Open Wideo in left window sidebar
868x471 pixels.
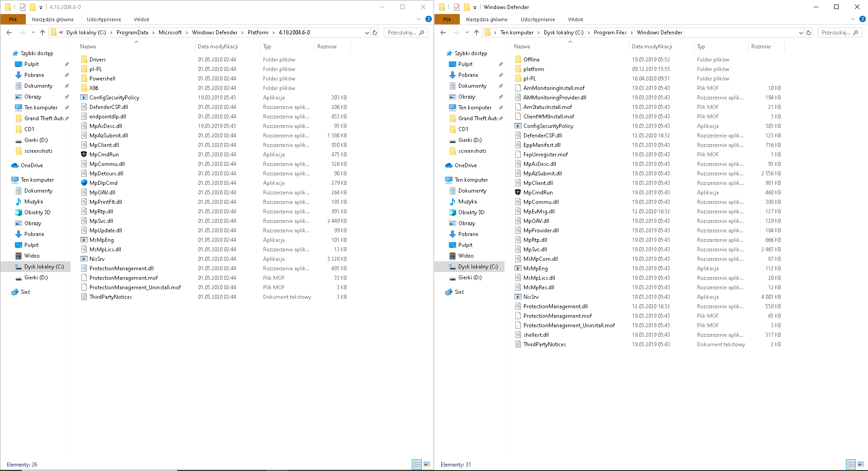[x=32, y=256]
